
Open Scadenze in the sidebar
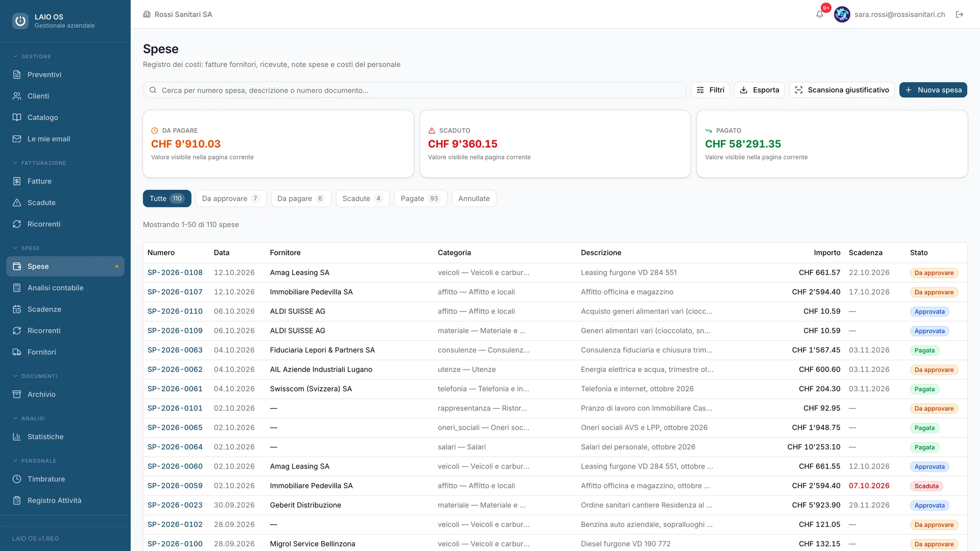click(x=65, y=309)
